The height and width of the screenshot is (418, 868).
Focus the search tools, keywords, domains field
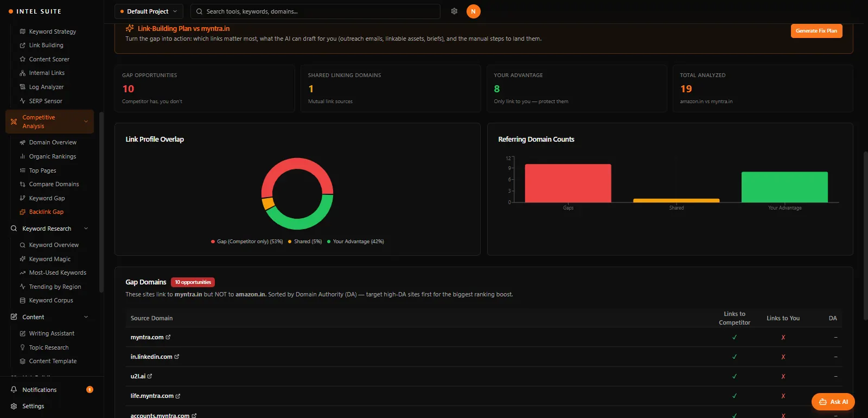click(315, 11)
